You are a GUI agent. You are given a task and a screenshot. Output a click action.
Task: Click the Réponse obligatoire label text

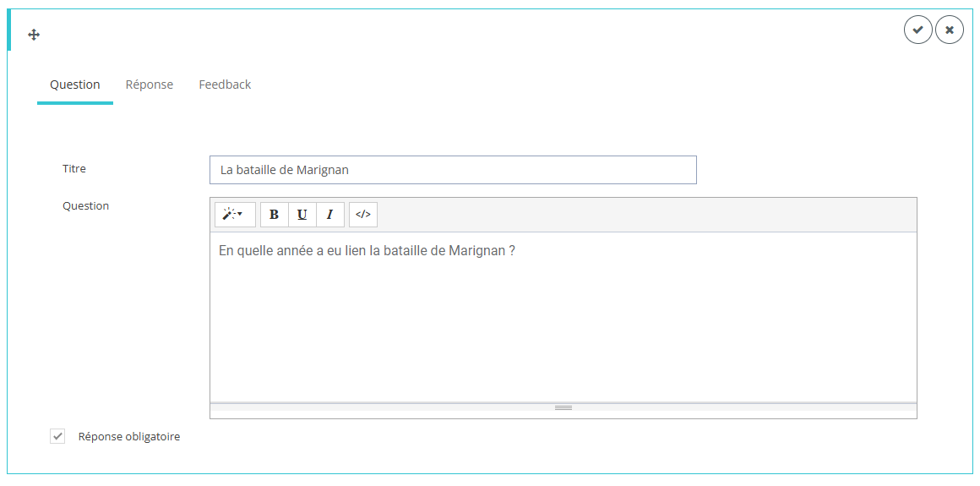(128, 437)
